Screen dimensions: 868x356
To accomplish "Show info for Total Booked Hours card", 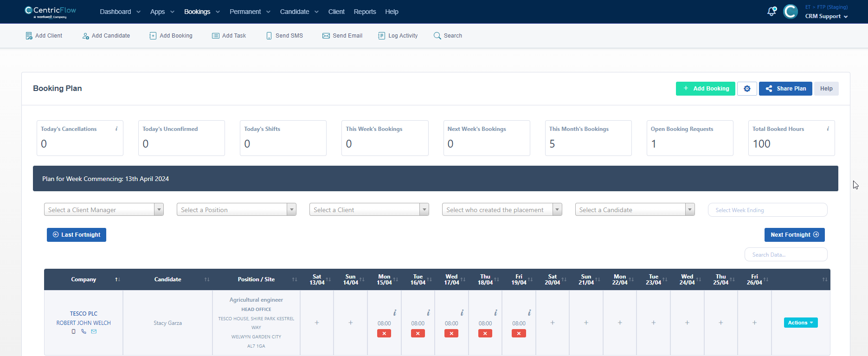I will pyautogui.click(x=828, y=129).
